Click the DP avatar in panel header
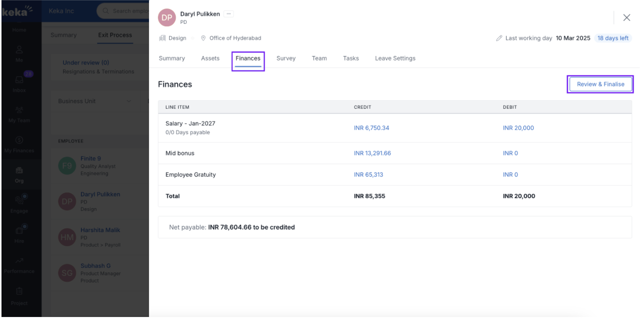This screenshot has width=644, height=318. point(167,17)
